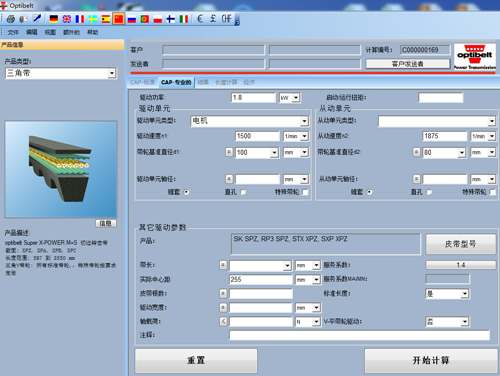The image size is (500, 376).
Task: Click the small button beside 带长
Action: point(223,265)
